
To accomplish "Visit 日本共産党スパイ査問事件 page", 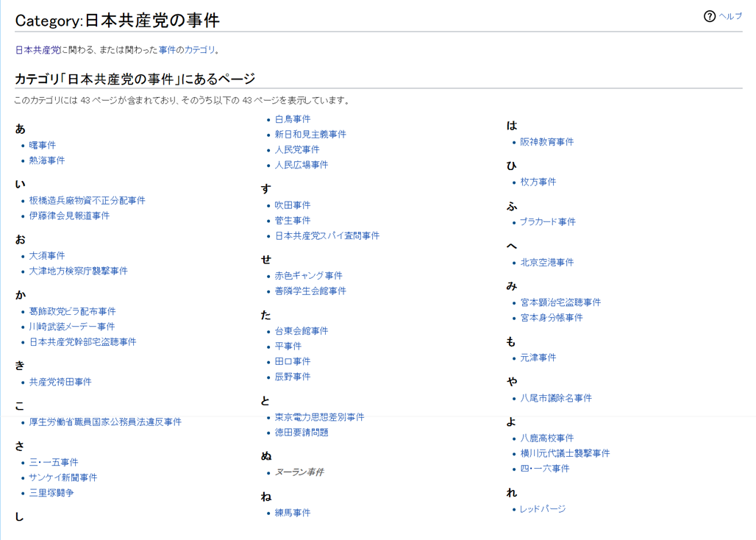I will pos(327,236).
